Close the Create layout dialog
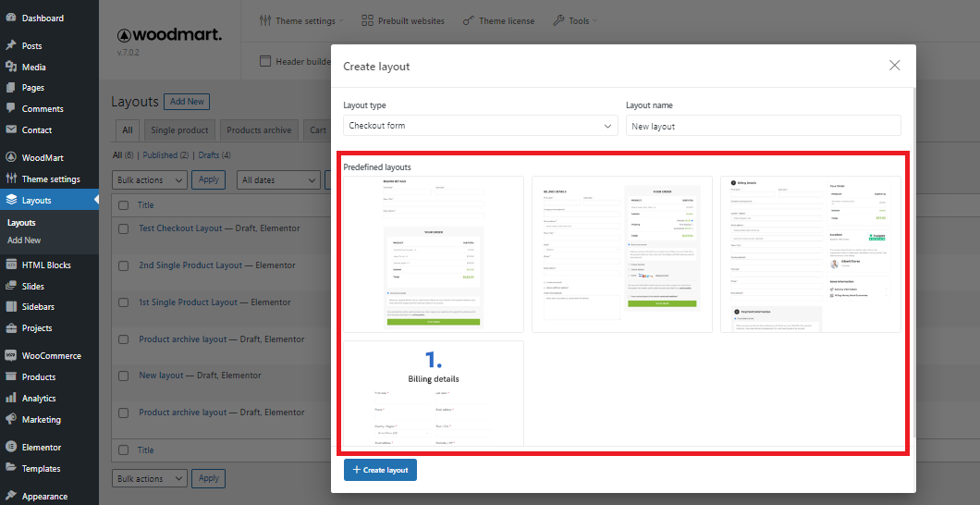Viewport: 980px width, 505px height. pyautogui.click(x=894, y=65)
